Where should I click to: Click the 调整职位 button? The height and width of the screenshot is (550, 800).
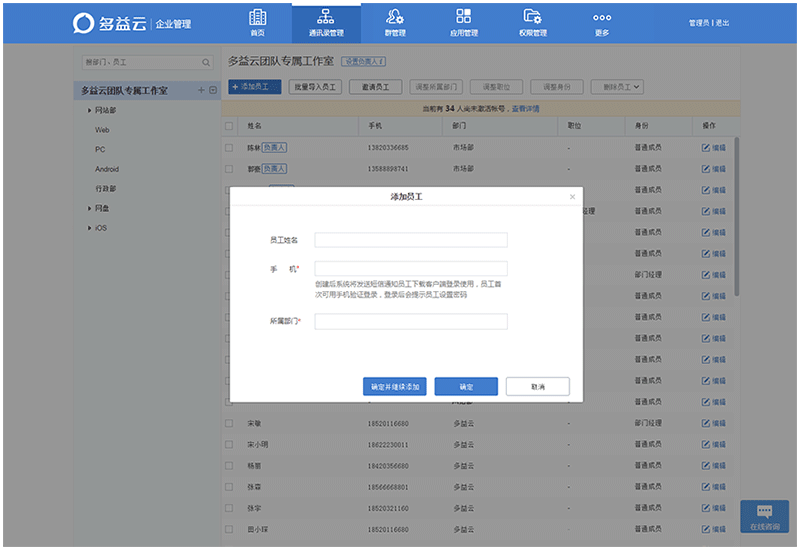[x=496, y=87]
